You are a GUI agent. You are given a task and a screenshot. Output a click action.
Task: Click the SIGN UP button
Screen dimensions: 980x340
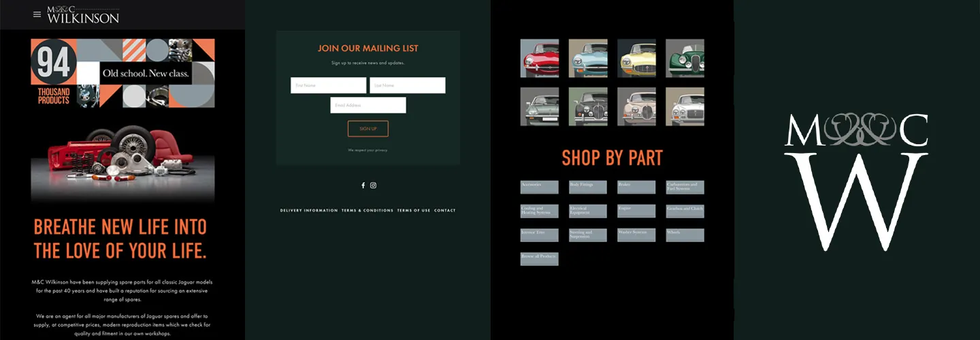pyautogui.click(x=368, y=129)
